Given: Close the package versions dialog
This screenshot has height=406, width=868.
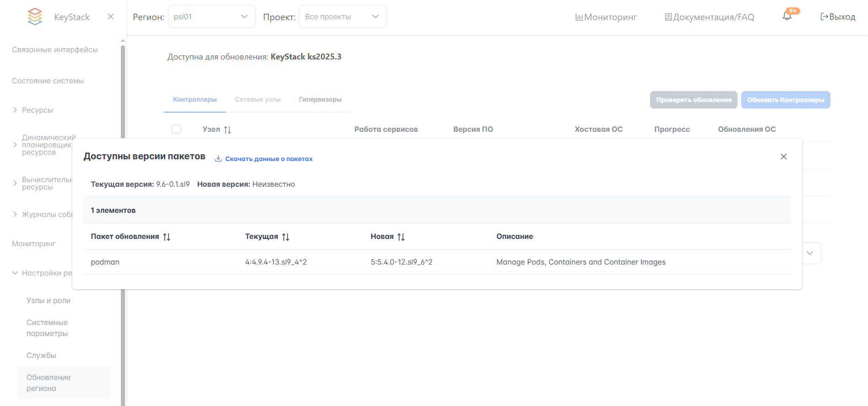Looking at the screenshot, I should 783,157.
